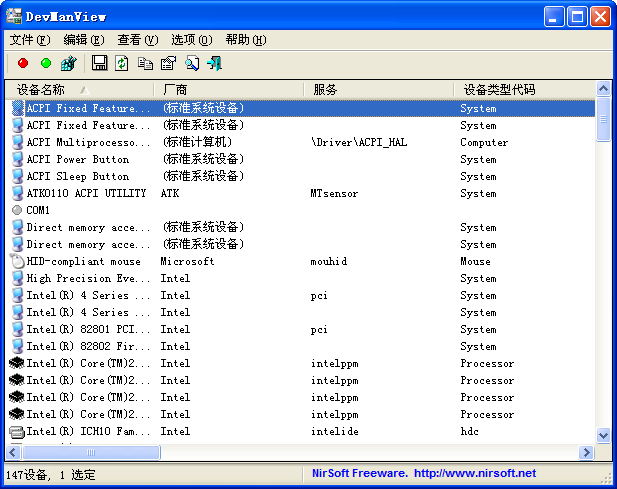The height and width of the screenshot is (489, 617).
Task: Open the 帮助(H) menu
Action: pyautogui.click(x=245, y=40)
